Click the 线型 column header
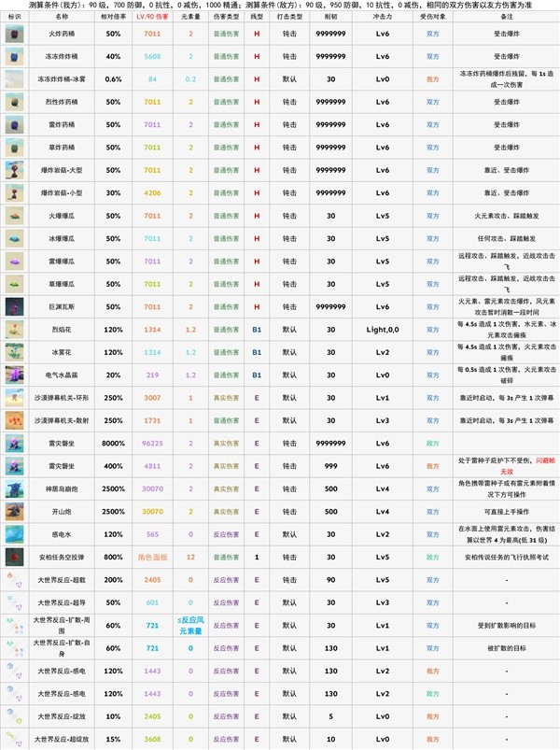Image resolution: width=560 pixels, height=750 pixels. 257,16
